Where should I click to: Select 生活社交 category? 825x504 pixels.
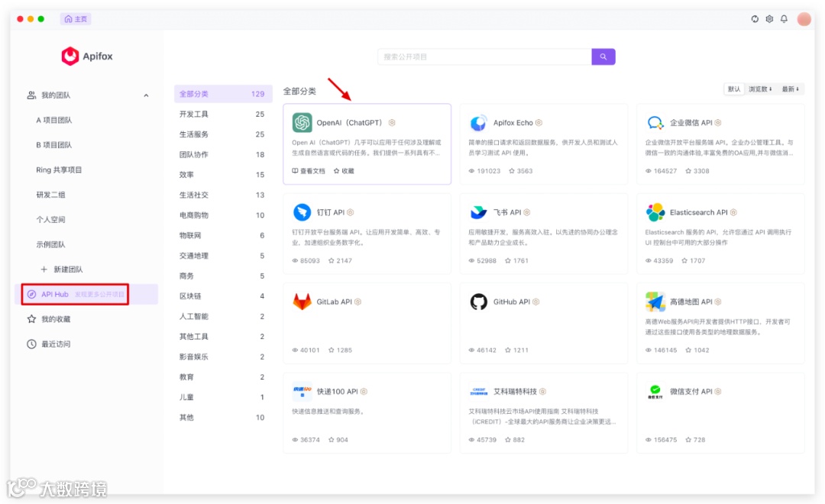click(x=223, y=195)
